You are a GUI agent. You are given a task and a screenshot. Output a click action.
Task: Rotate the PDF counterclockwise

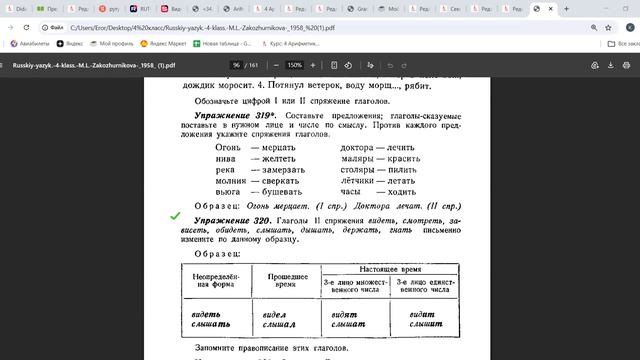click(348, 65)
